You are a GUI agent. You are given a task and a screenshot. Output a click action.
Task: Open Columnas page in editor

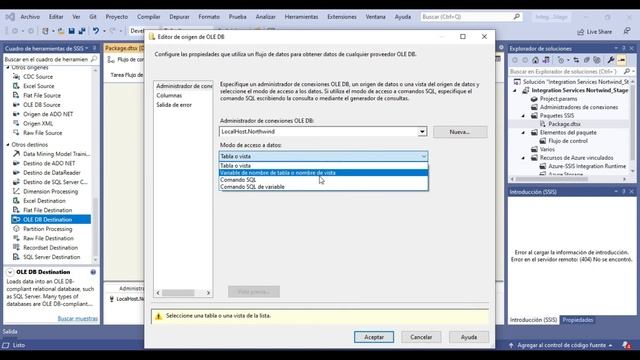point(169,96)
